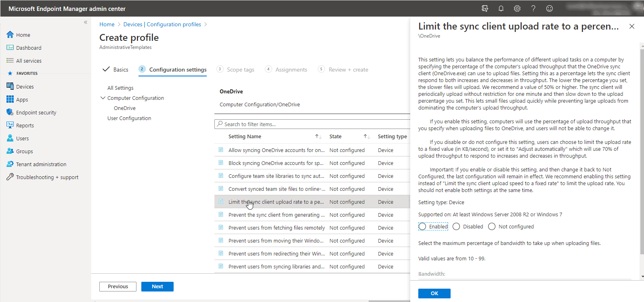Image resolution: width=644 pixels, height=302 pixels.
Task: Click the Dashboard icon in sidebar
Action: [10, 48]
